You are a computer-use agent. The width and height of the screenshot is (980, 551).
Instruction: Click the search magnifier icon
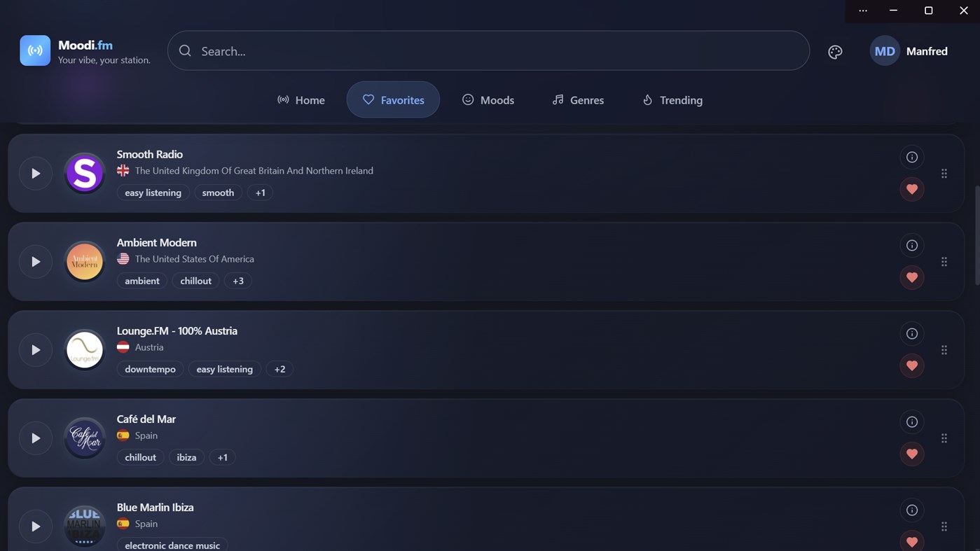pyautogui.click(x=185, y=50)
